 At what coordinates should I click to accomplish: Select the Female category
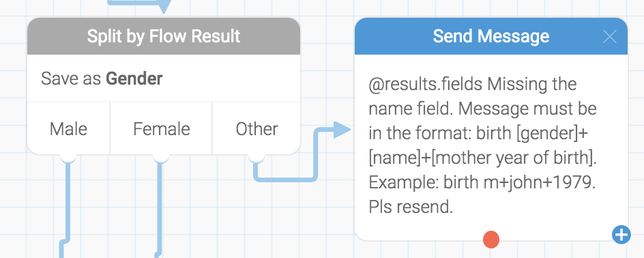point(161,129)
